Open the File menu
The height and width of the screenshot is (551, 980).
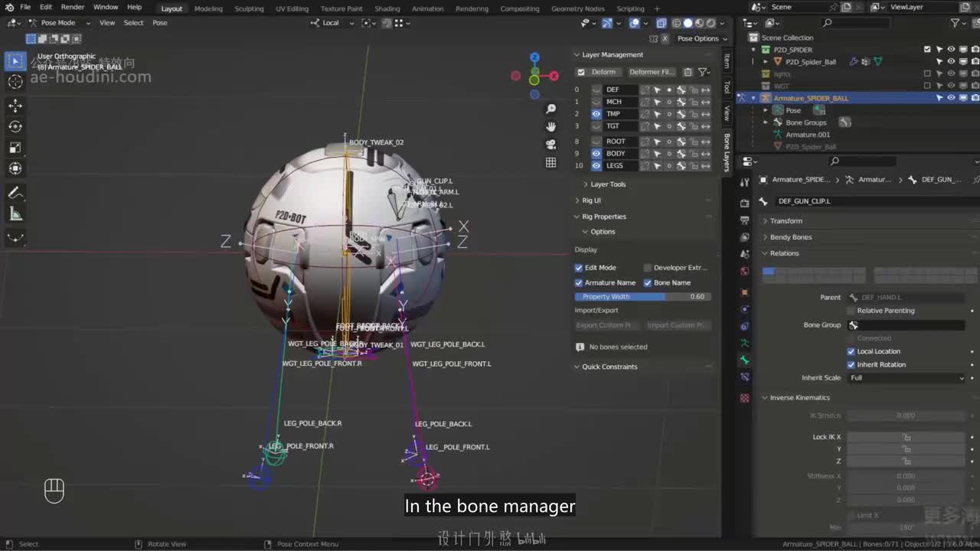[25, 8]
